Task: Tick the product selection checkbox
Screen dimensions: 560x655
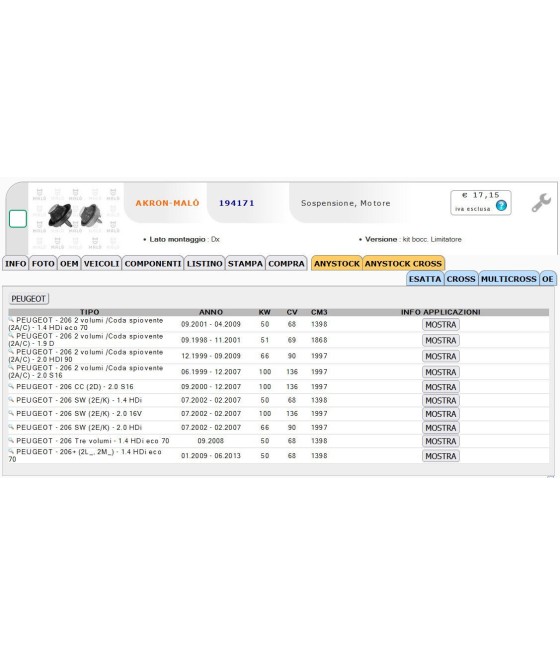Action: pyautogui.click(x=18, y=219)
